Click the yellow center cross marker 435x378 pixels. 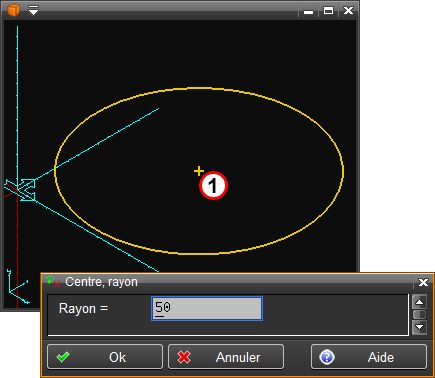coord(199,171)
